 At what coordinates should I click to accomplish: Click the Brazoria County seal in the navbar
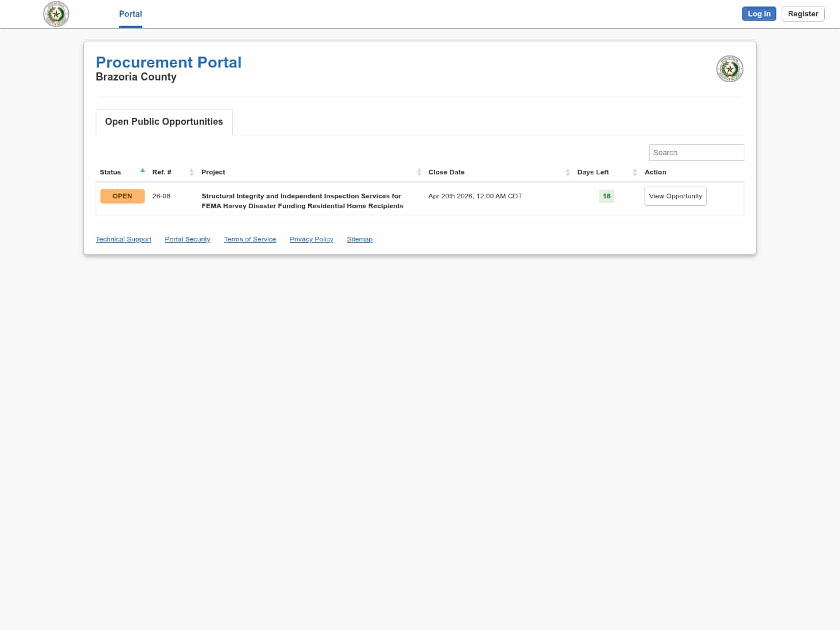56,13
